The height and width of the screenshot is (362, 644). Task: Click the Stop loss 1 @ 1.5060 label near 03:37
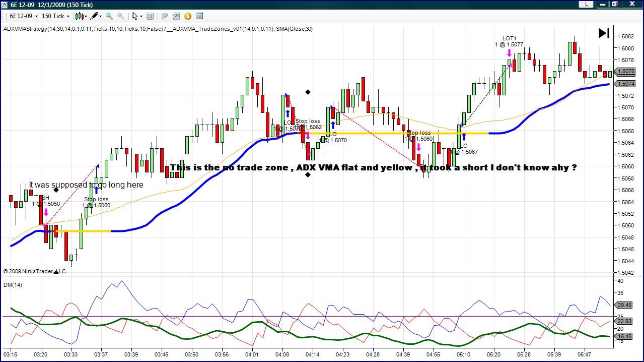click(x=97, y=202)
